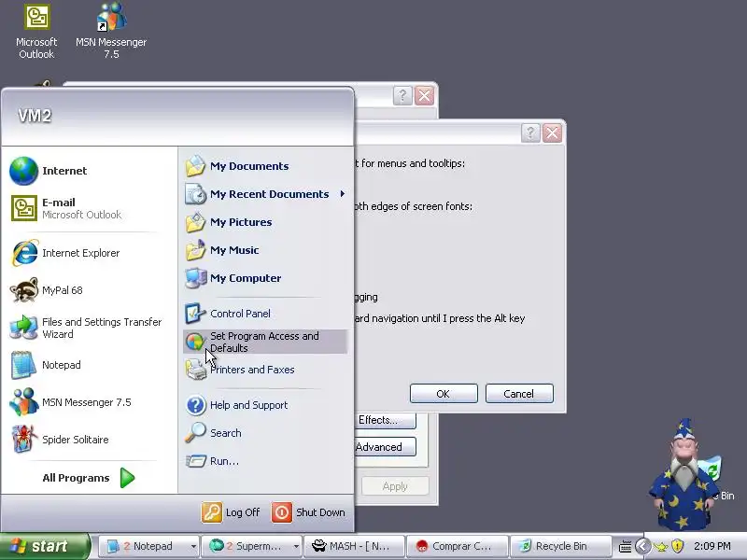Click the Advanced button in Display Properties

tap(386, 447)
